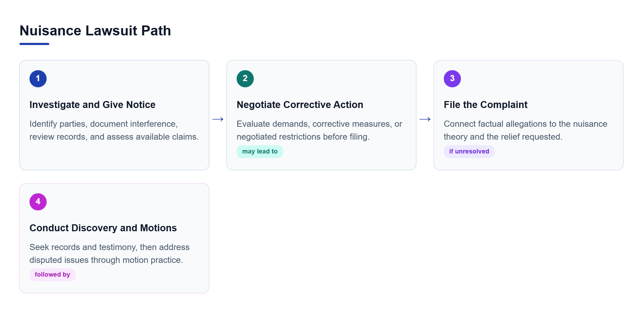Click the 'Nuisance Lawsuit Path' heading
The image size is (644, 313).
pos(95,31)
